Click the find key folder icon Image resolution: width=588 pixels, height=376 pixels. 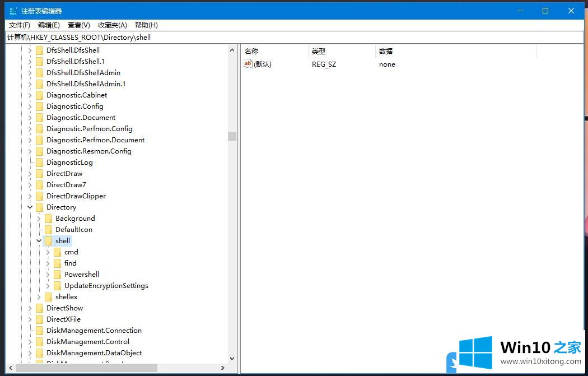click(x=57, y=263)
